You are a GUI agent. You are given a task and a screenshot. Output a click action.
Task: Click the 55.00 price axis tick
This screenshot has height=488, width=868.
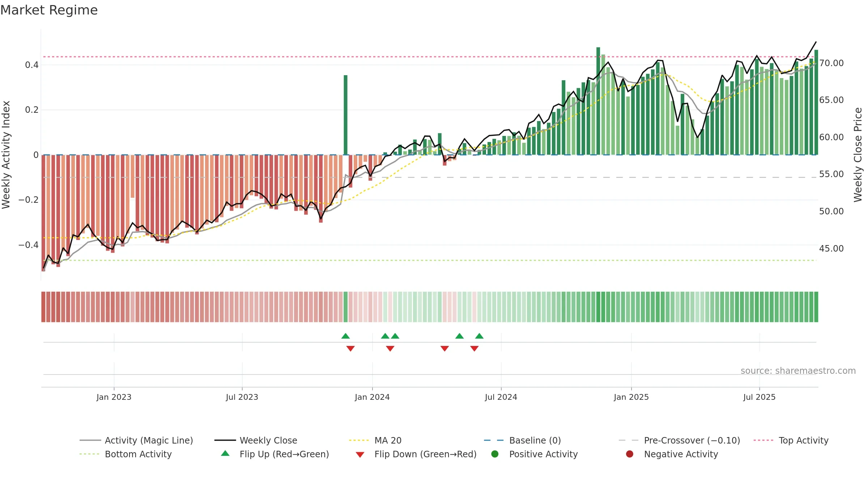point(831,174)
